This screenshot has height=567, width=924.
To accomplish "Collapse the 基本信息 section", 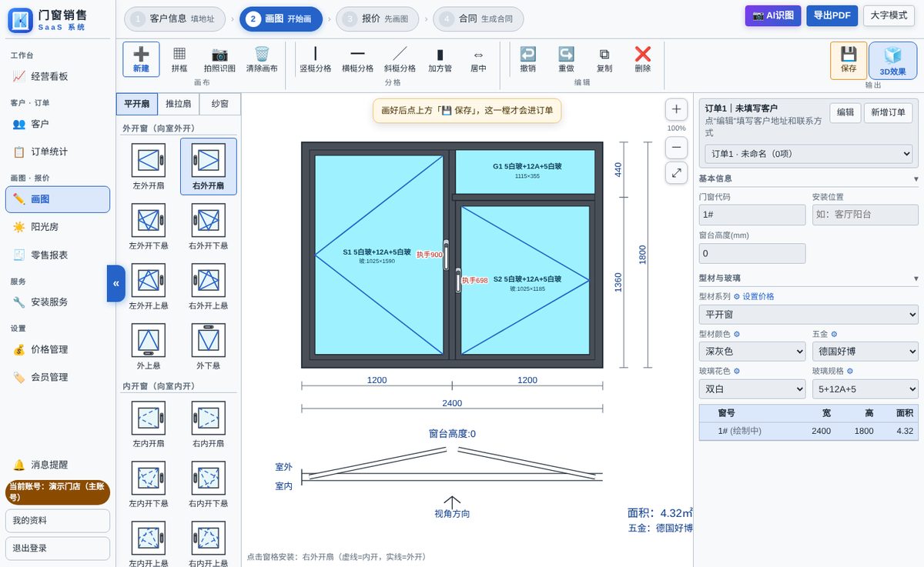I will tap(808, 178).
